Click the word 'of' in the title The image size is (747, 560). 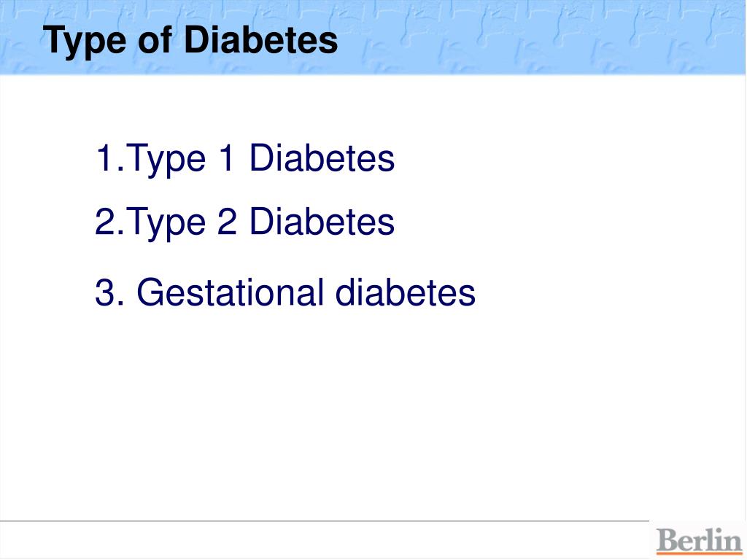pos(155,39)
